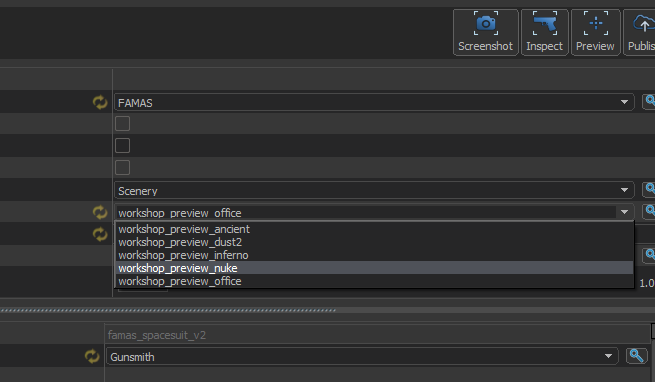655x382 pixels.
Task: Choose the highlighted workshop_preview_nuke option
Action: click(x=374, y=268)
